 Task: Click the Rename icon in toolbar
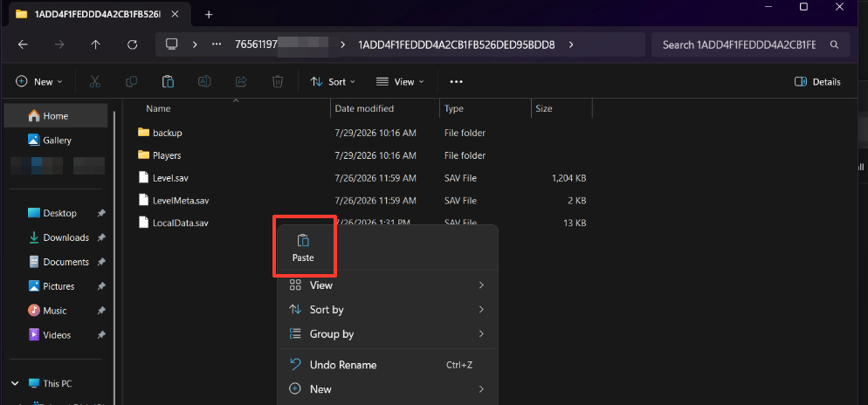pyautogui.click(x=204, y=81)
